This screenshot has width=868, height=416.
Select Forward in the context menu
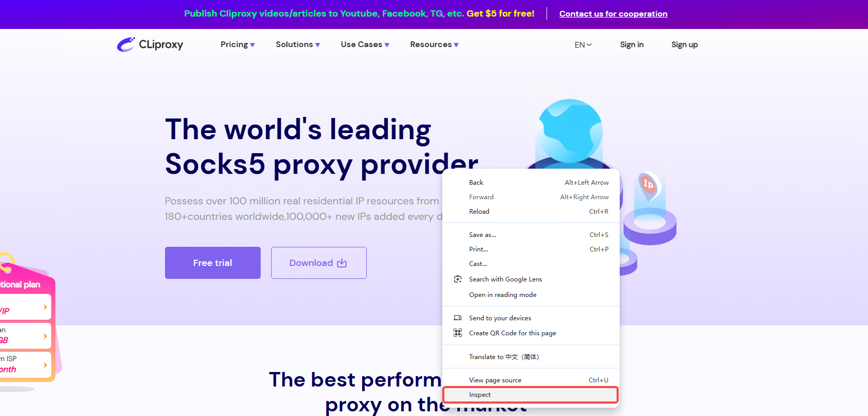[x=531, y=197]
